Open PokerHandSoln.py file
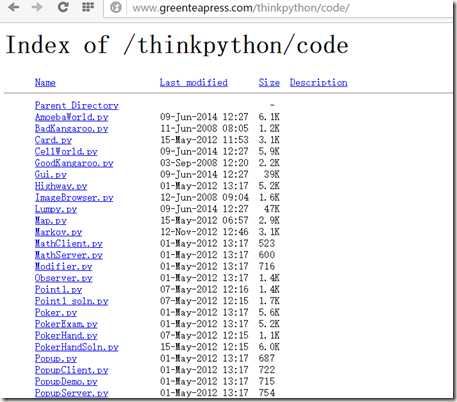Screen dimensions: 457x402 [77, 347]
